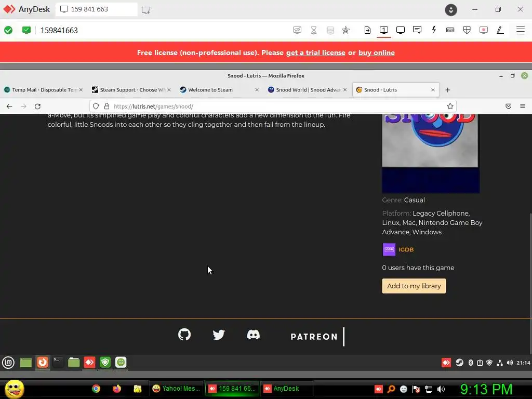Screen dimensions: 532x399
Task: Open Lutris Twitter icon in footer
Action: coord(219,335)
